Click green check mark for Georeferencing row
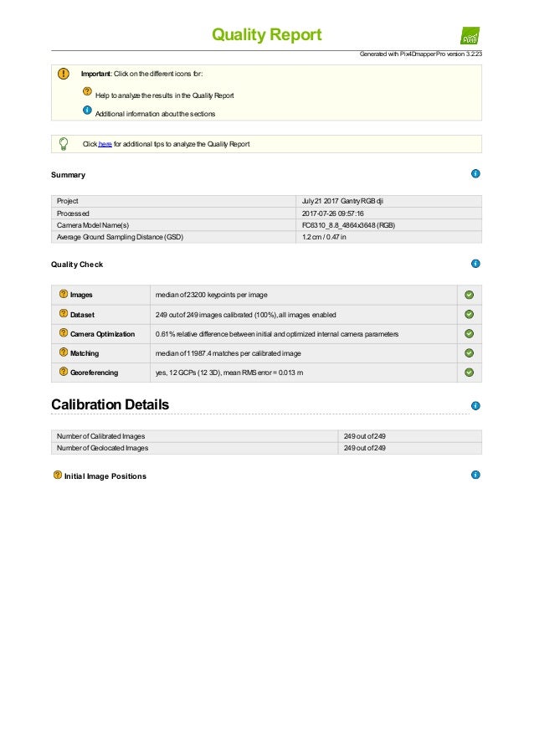 tap(469, 373)
